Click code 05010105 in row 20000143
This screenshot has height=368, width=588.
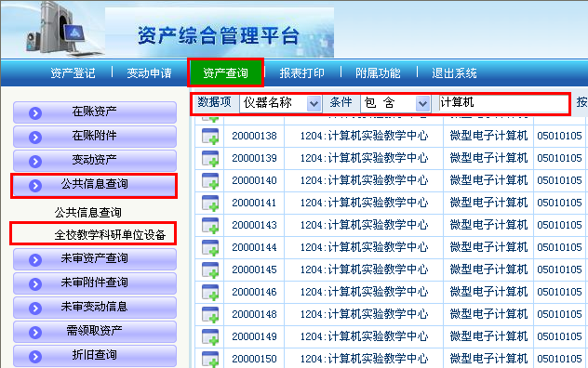click(559, 225)
